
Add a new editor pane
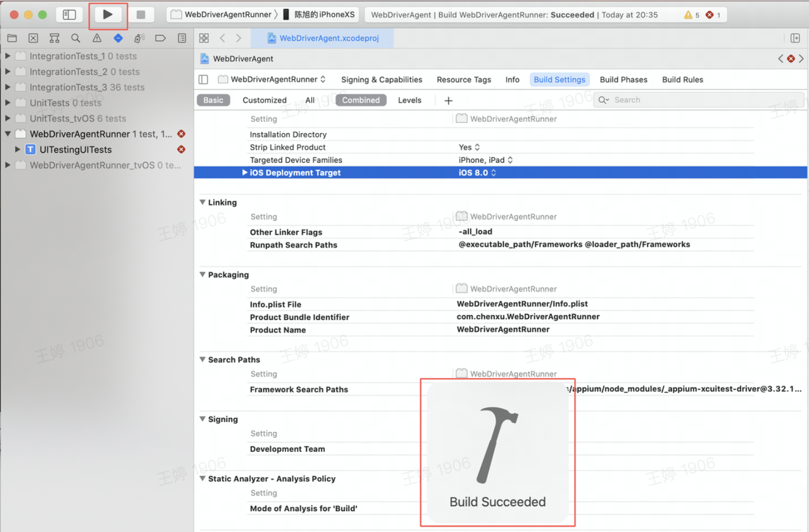tap(795, 38)
